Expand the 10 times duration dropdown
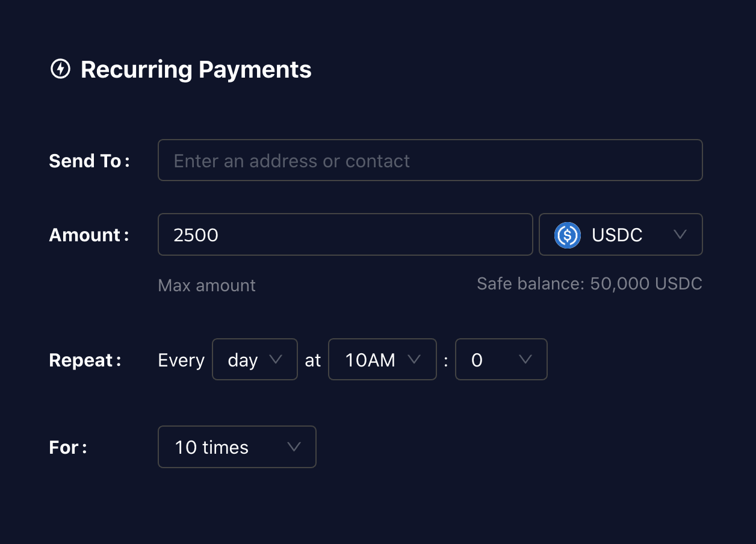This screenshot has width=756, height=544. [237, 447]
